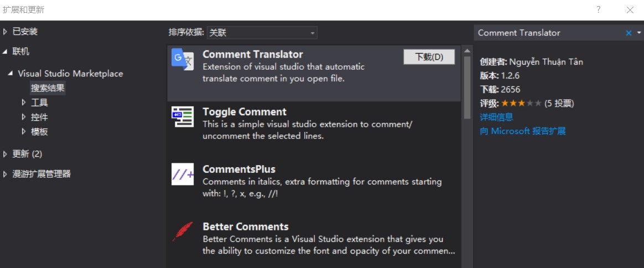644x268 pixels.
Task: Click the Comment Translator Google translate icon
Action: click(x=183, y=60)
